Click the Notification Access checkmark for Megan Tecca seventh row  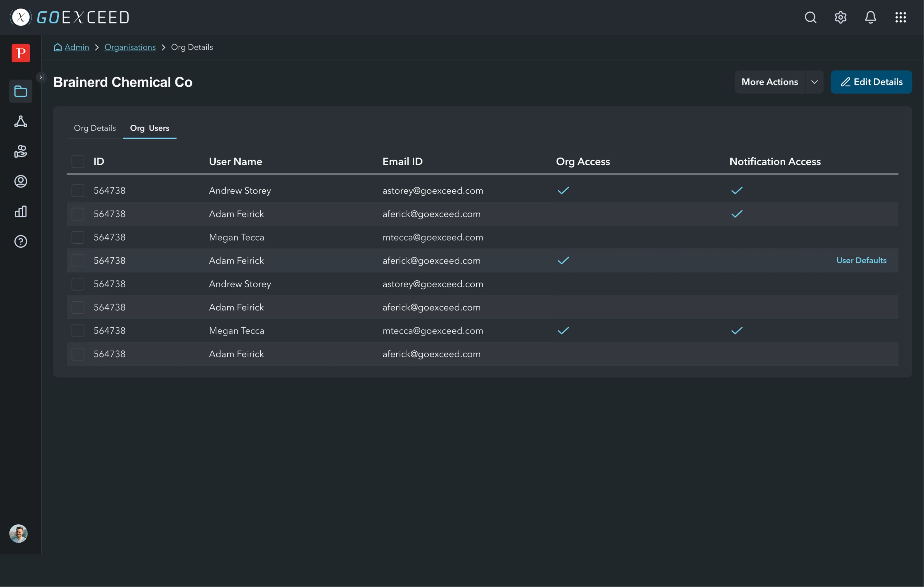click(737, 330)
